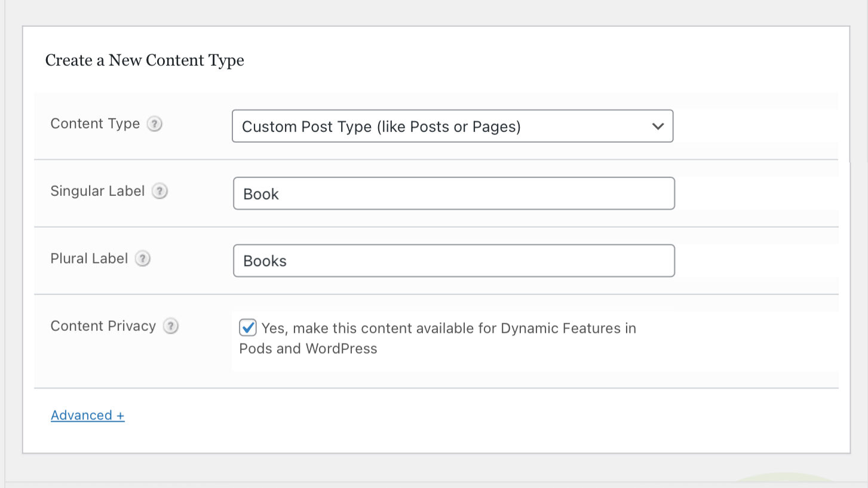Click help icon next to Content Privacy
This screenshot has width=868, height=488.
171,327
